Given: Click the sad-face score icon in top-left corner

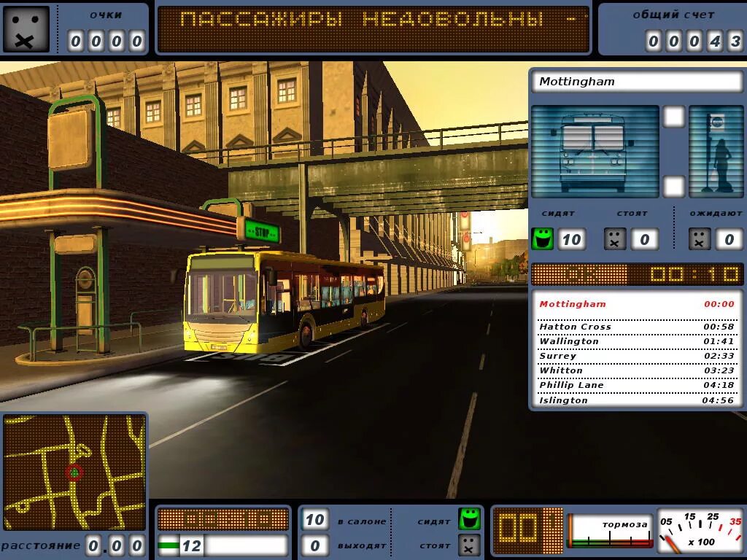Looking at the screenshot, I should pyautogui.click(x=26, y=28).
